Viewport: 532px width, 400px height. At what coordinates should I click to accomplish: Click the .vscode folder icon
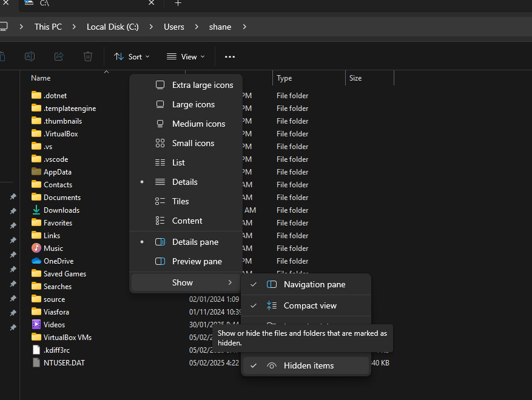(36, 159)
